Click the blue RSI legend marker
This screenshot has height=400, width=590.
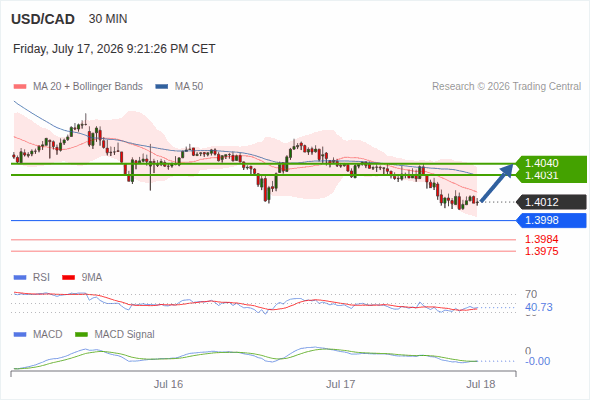[20, 278]
